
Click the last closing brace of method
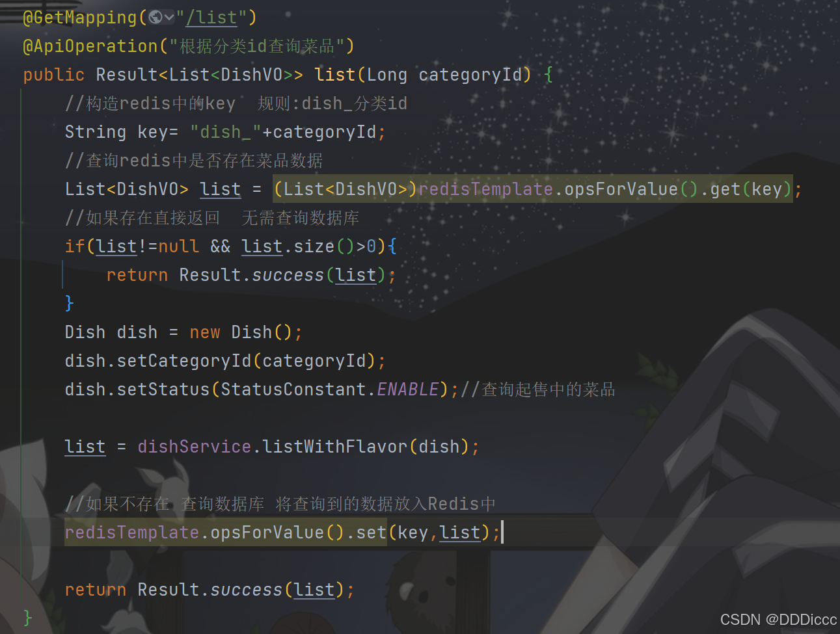coord(27,617)
